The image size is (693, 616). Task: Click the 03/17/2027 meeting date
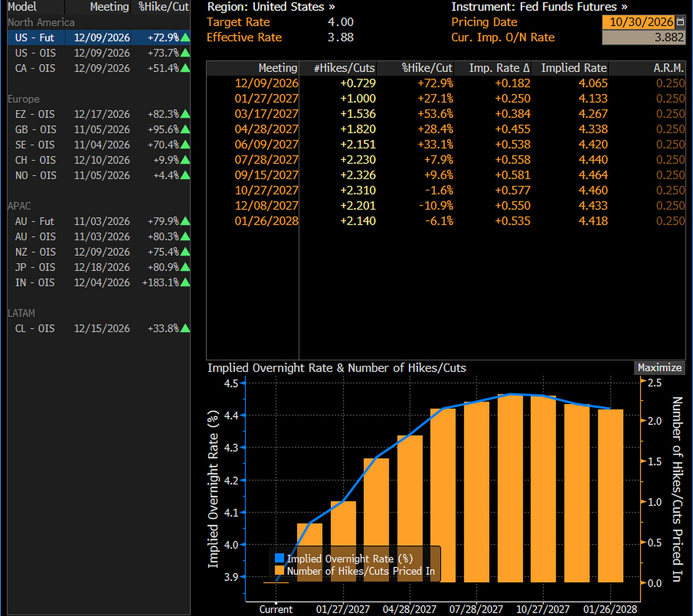pyautogui.click(x=267, y=114)
